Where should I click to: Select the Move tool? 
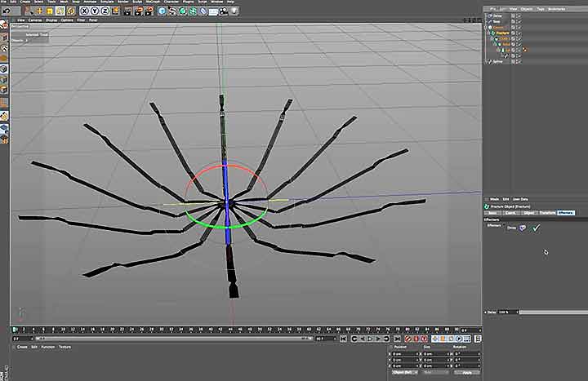click(x=39, y=11)
